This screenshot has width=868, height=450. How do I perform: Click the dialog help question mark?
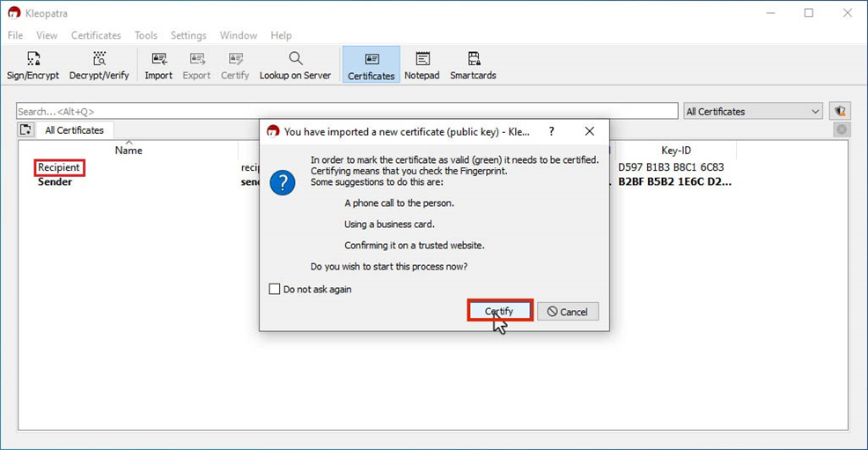[x=551, y=131]
